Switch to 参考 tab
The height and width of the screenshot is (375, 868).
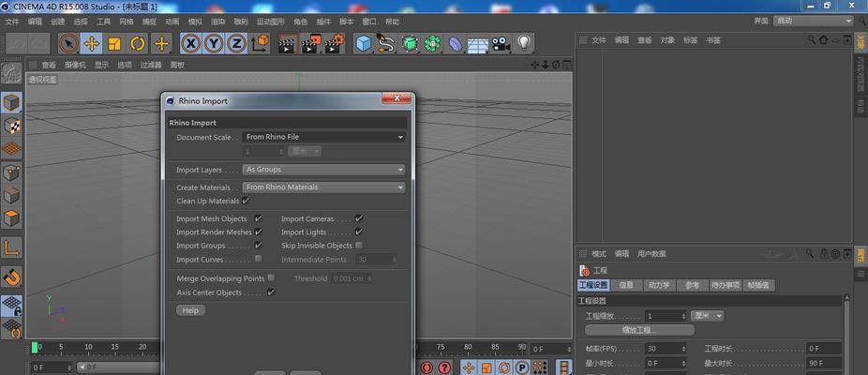pyautogui.click(x=692, y=285)
